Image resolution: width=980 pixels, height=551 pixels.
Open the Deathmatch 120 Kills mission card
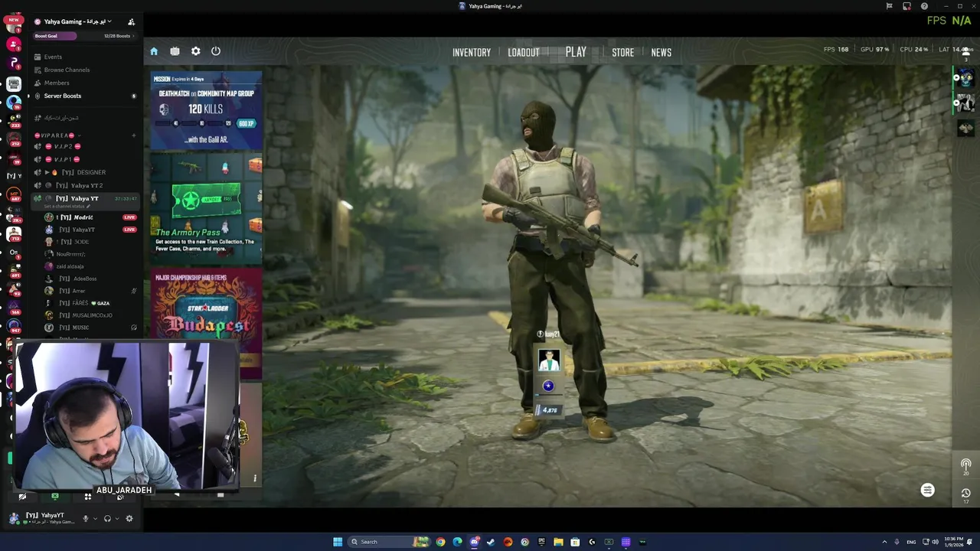[206, 111]
